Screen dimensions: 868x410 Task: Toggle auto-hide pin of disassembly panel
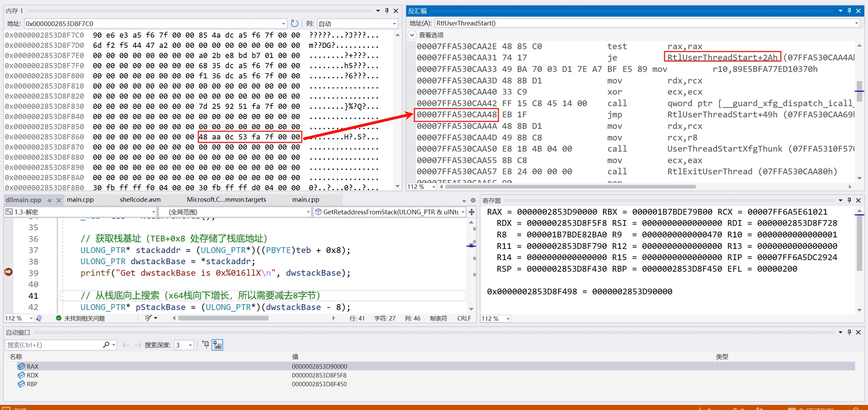coord(849,11)
